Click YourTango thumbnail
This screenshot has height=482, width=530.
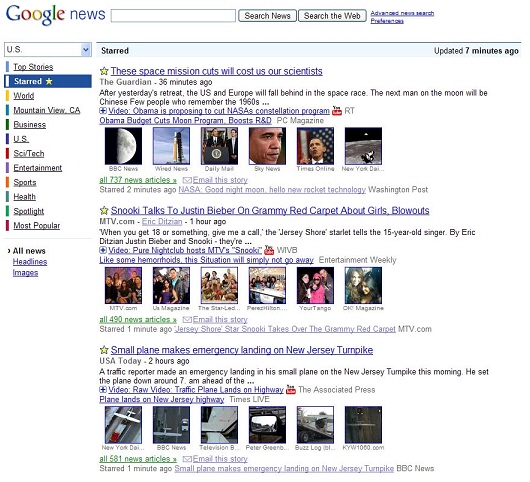[x=315, y=286]
